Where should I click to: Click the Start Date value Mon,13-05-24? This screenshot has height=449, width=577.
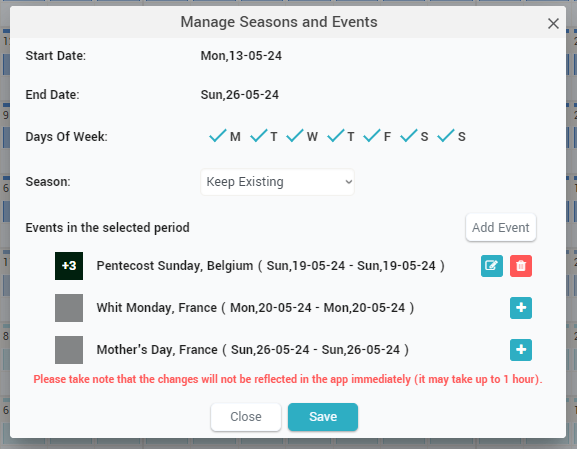point(241,56)
